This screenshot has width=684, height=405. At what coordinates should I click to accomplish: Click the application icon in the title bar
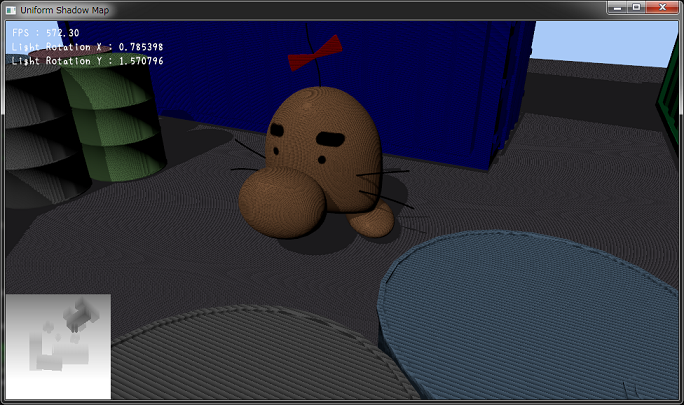pos(11,9)
